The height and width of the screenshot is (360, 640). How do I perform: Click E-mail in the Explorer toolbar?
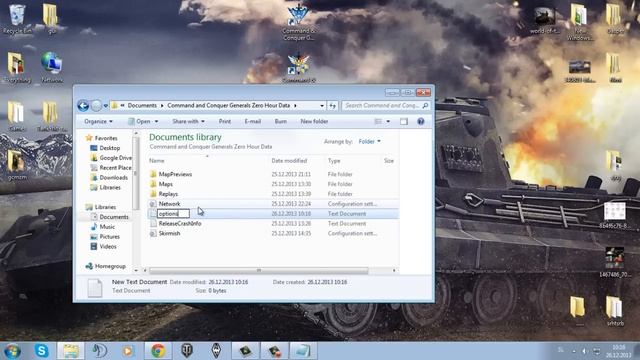click(253, 122)
